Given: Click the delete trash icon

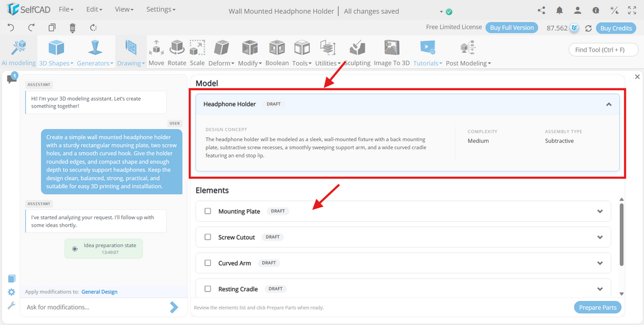Looking at the screenshot, I should (x=73, y=28).
